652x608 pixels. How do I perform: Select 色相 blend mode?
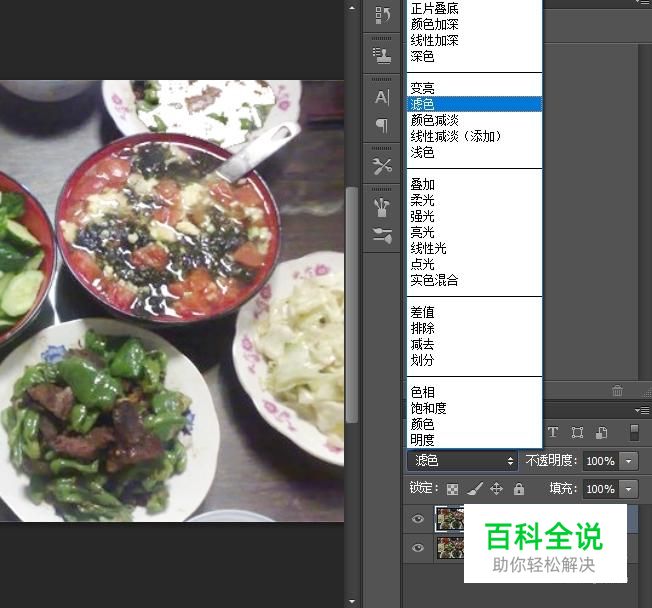coord(474,392)
